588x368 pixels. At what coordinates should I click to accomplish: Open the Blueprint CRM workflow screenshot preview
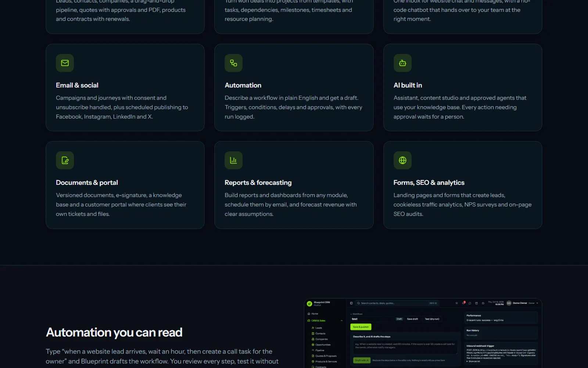pyautogui.click(x=423, y=333)
